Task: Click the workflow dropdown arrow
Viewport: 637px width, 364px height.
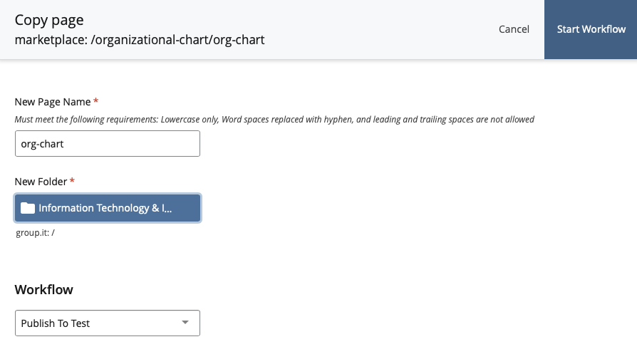Action: (x=185, y=323)
